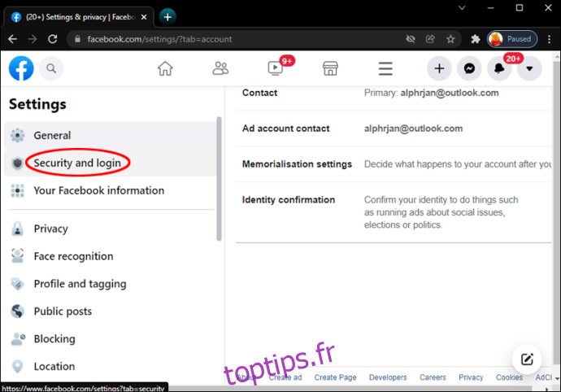Open the tab search chevron

tap(462, 7)
